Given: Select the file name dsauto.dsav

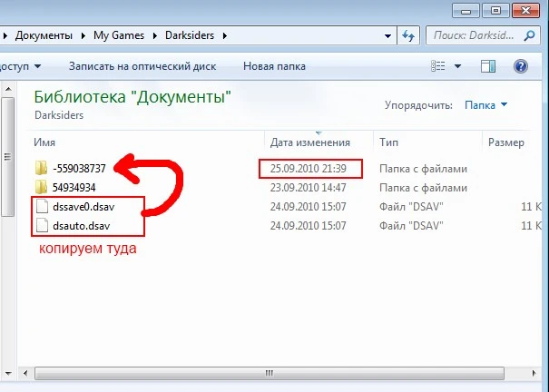Looking at the screenshot, I should tap(82, 226).
